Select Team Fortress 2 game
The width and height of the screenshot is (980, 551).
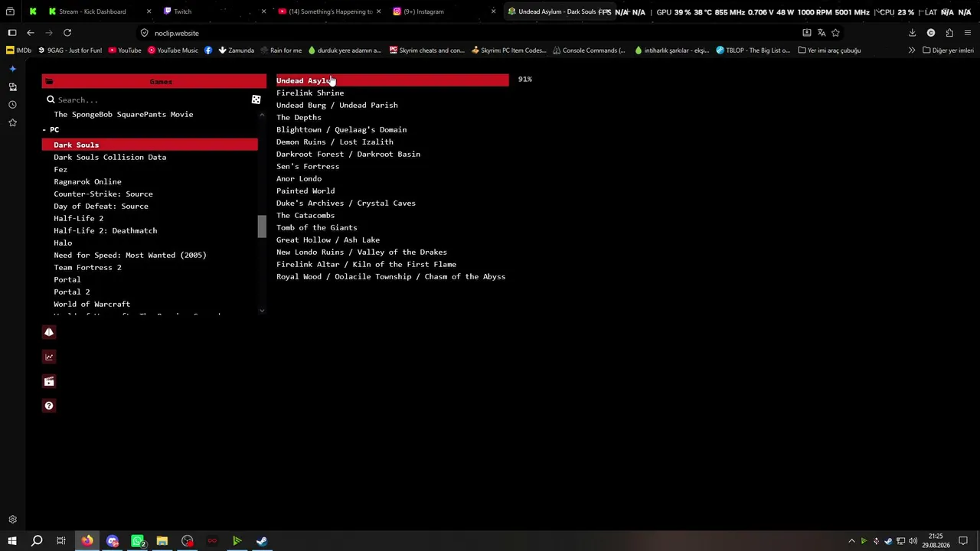click(87, 267)
